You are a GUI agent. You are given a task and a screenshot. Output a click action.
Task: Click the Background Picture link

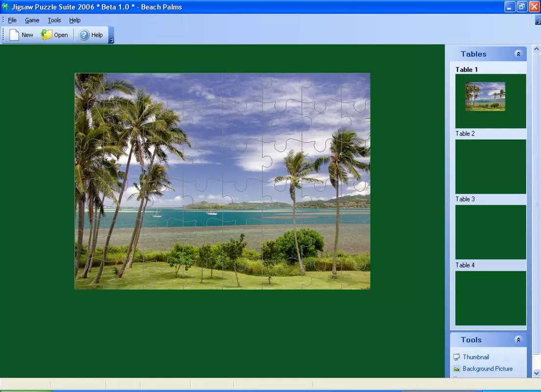point(488,368)
